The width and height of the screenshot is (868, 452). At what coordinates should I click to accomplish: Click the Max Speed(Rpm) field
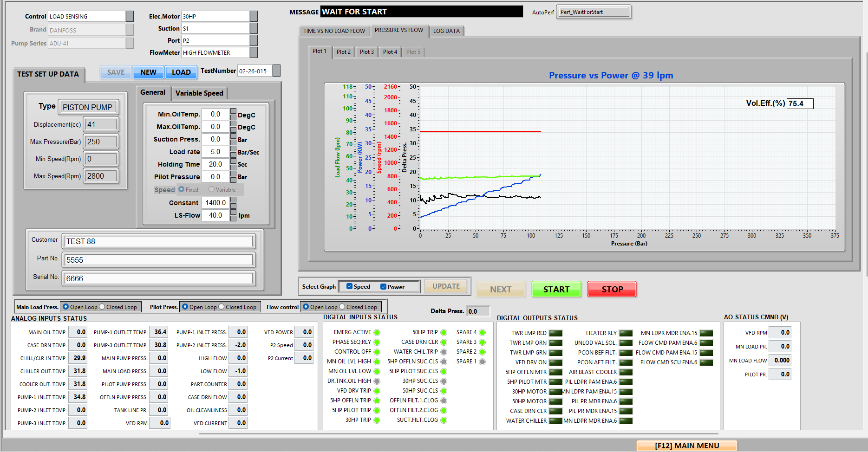pyautogui.click(x=101, y=176)
